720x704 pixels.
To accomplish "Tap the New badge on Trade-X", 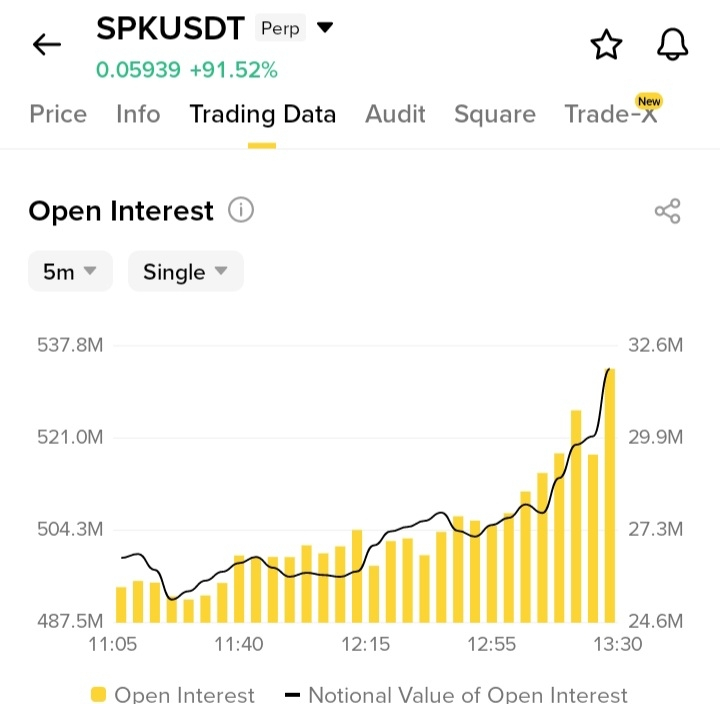I will pos(649,101).
